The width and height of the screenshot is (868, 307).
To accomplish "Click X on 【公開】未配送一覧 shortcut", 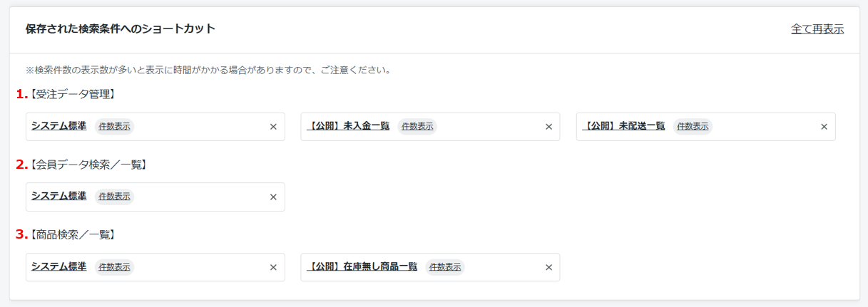I will tap(824, 127).
